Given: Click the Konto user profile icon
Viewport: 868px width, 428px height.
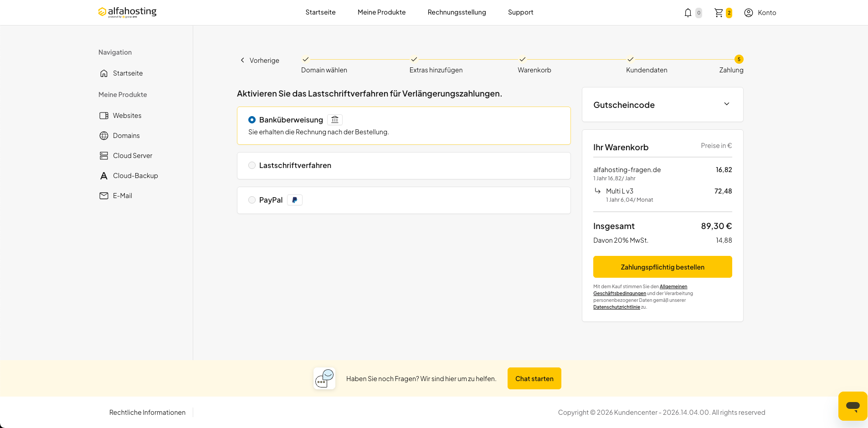Looking at the screenshot, I should 749,13.
